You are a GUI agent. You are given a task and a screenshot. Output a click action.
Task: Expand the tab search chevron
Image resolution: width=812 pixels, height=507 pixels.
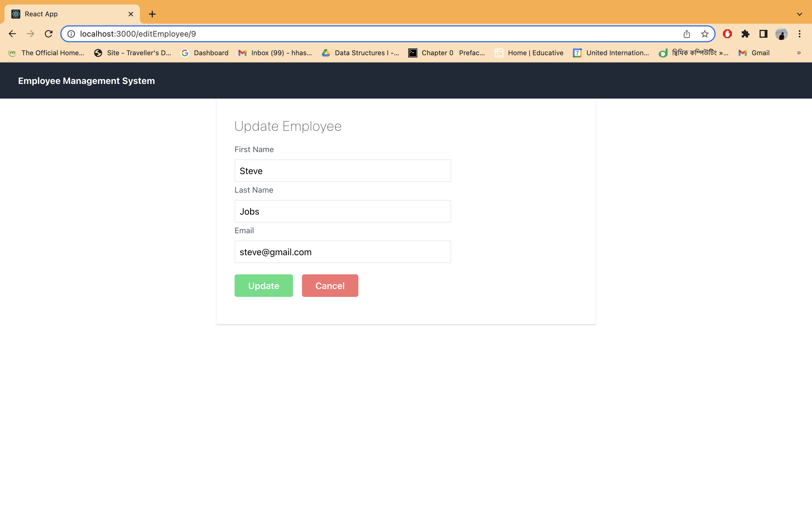click(800, 14)
